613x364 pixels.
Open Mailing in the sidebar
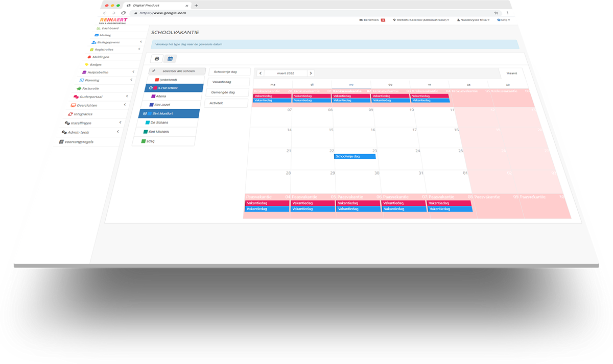[x=105, y=35]
